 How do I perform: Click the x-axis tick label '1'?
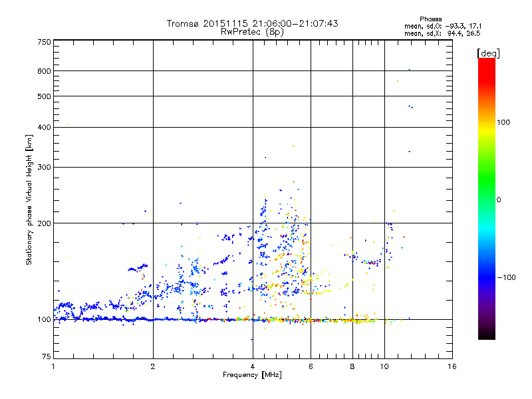tap(53, 366)
